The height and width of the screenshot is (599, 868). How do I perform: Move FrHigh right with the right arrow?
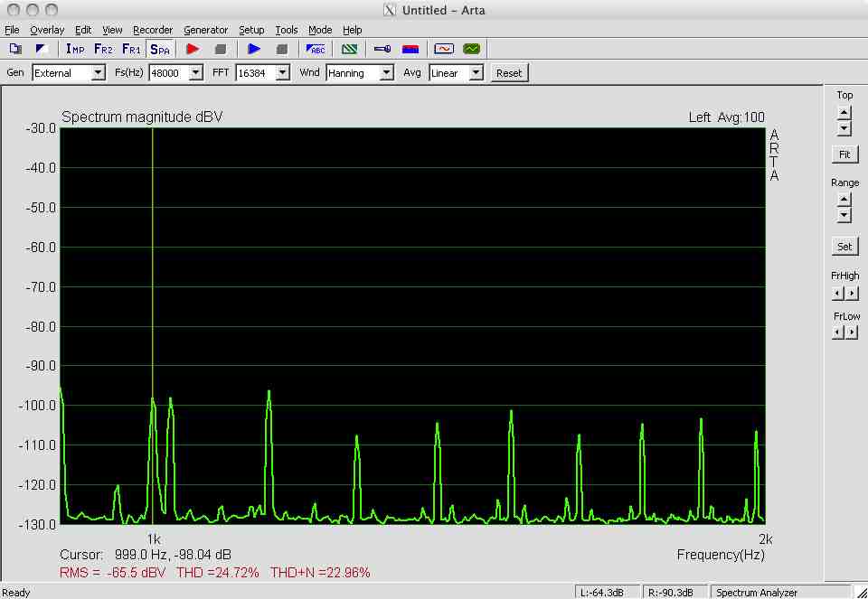coord(852,293)
